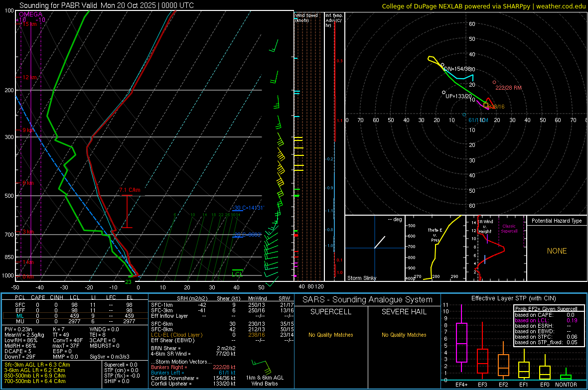Image resolution: width=588 pixels, height=390 pixels.
Task: Click the Sfc-3km AGL LR = 6.3 C/km entry
Action: 37,365
